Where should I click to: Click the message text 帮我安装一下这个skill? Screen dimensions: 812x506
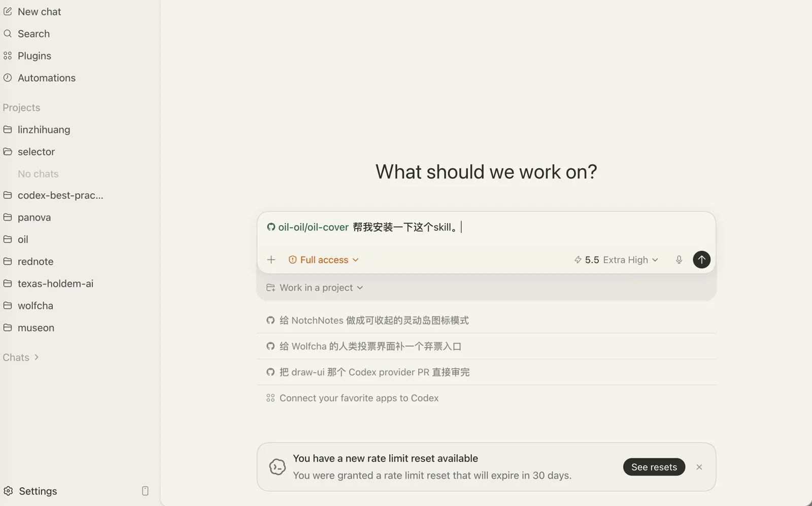405,227
